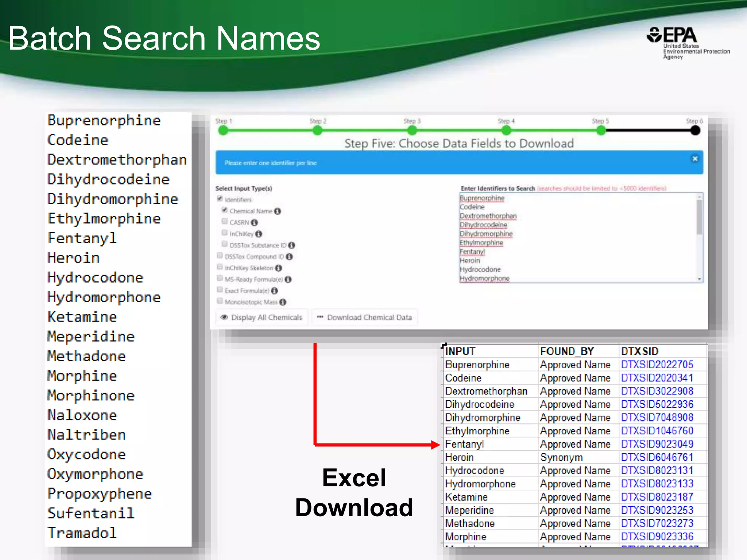Click the identifiers list scrollbar thumb
The image size is (747, 560).
pyautogui.click(x=699, y=217)
